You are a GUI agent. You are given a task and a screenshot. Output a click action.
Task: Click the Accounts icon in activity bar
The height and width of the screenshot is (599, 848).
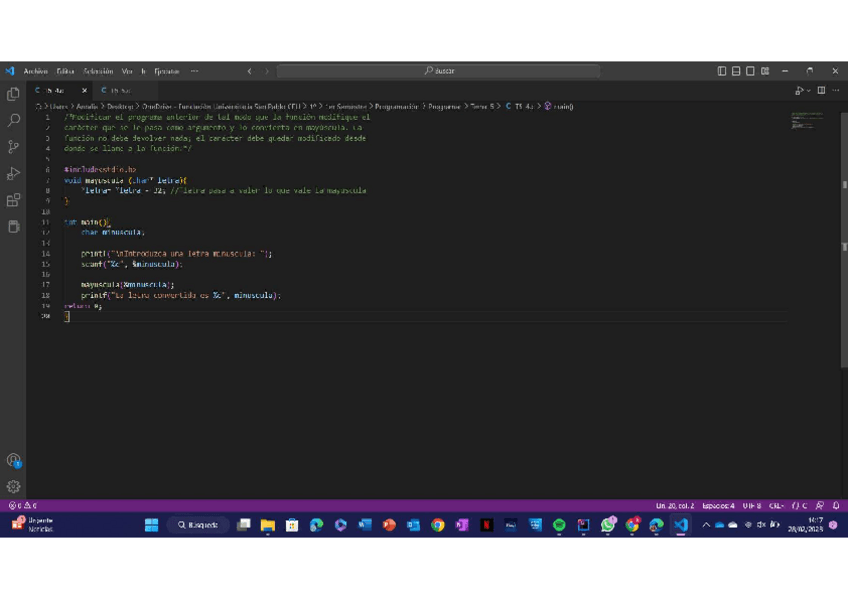(x=13, y=461)
